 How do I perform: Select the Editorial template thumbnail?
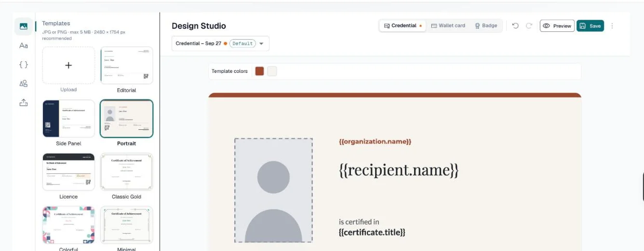(x=126, y=66)
